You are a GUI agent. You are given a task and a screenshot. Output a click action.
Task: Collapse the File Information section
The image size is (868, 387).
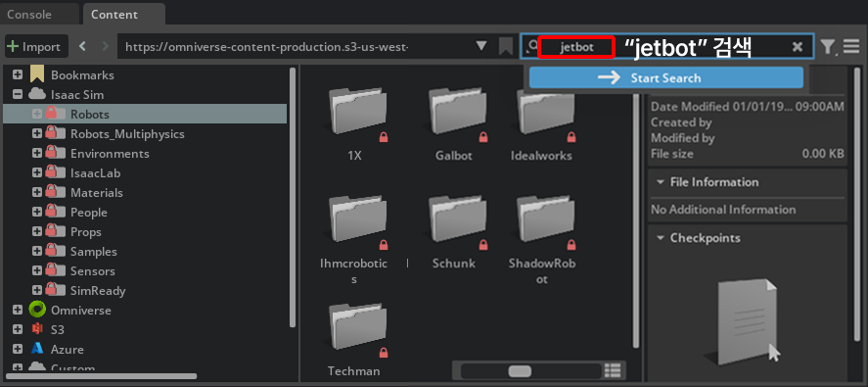click(x=660, y=182)
